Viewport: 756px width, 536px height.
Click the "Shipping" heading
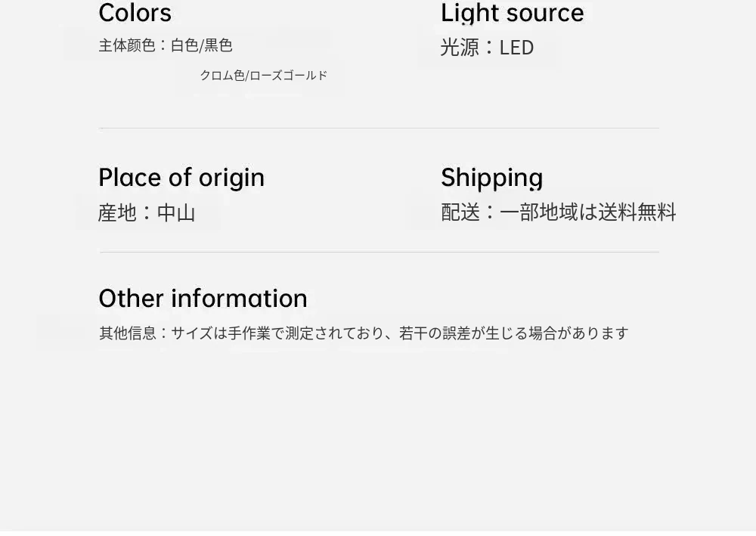click(491, 178)
